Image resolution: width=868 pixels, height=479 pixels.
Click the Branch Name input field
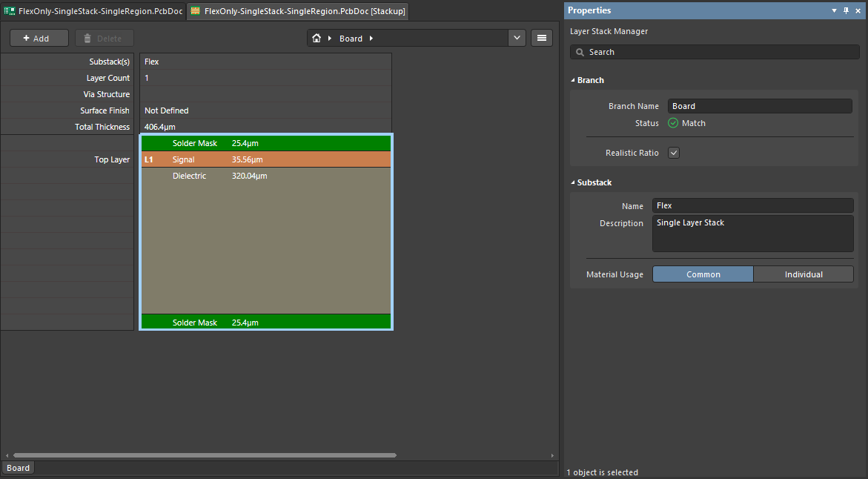tap(760, 106)
